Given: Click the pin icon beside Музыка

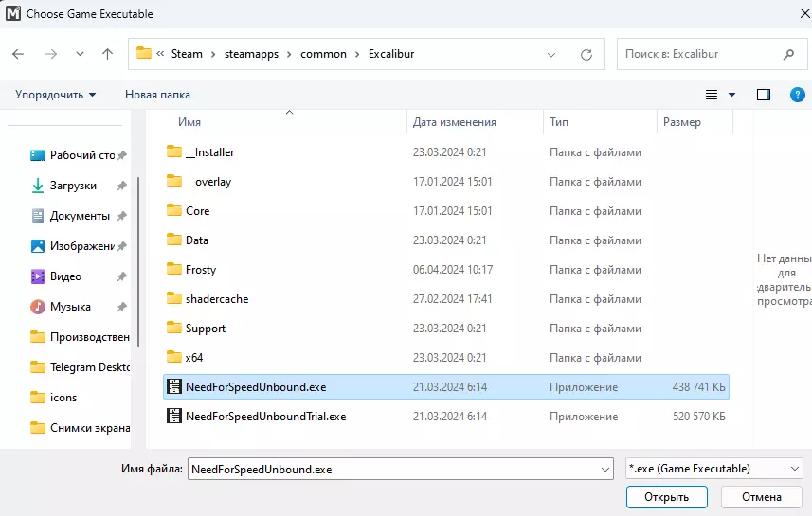Looking at the screenshot, I should tap(121, 307).
